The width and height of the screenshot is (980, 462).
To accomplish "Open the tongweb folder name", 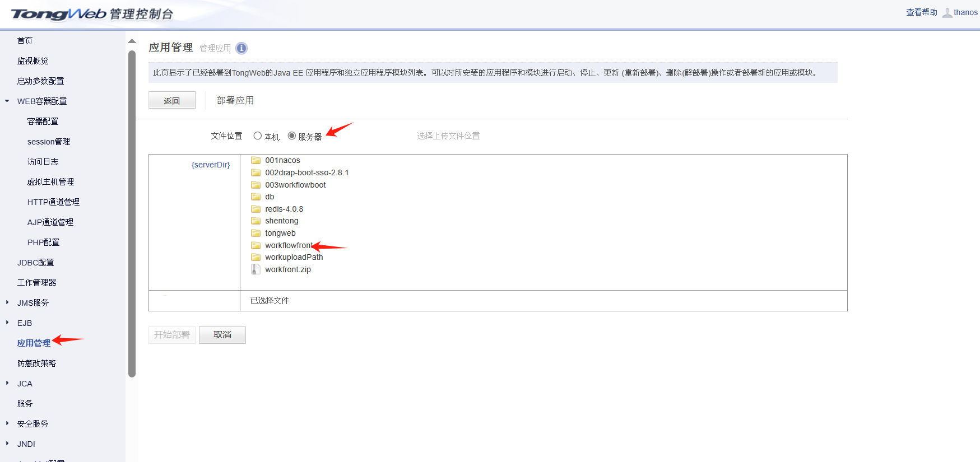I will pyautogui.click(x=280, y=233).
